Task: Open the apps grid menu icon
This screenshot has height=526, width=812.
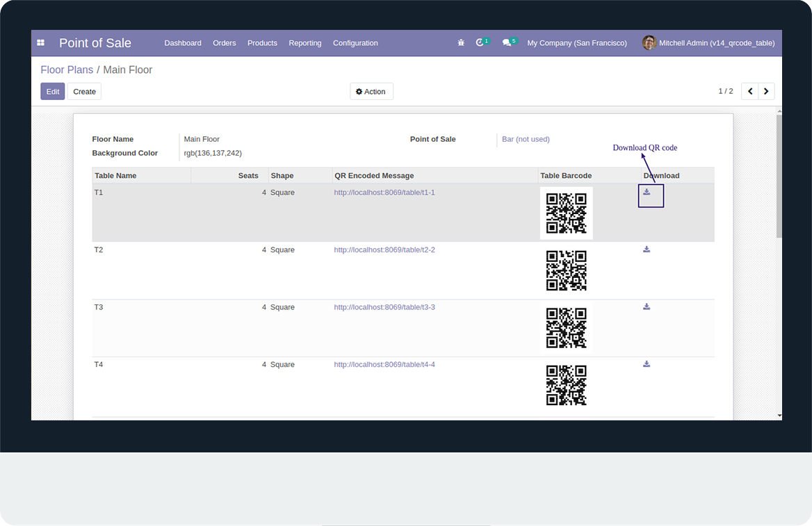Action: click(x=40, y=43)
